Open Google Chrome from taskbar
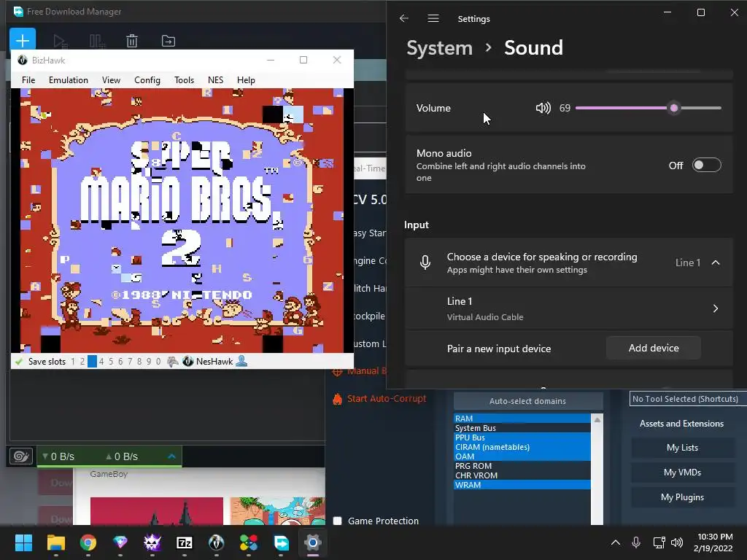The width and height of the screenshot is (747, 560). coord(88,542)
